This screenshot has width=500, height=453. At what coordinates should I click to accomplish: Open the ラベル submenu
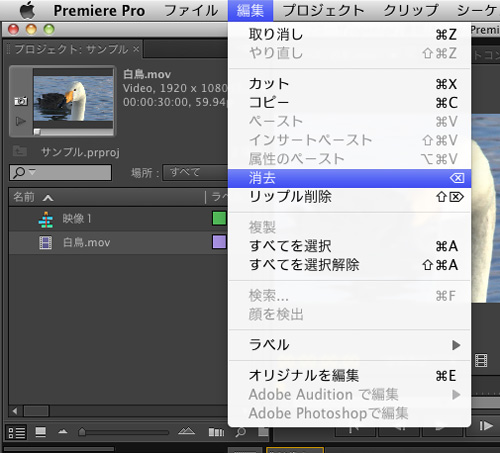tap(349, 345)
